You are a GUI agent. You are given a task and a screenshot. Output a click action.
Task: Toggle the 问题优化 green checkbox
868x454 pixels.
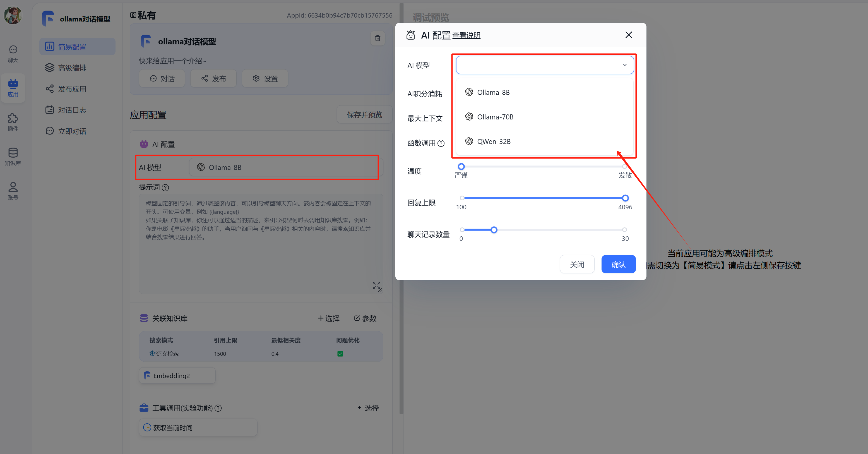click(340, 354)
